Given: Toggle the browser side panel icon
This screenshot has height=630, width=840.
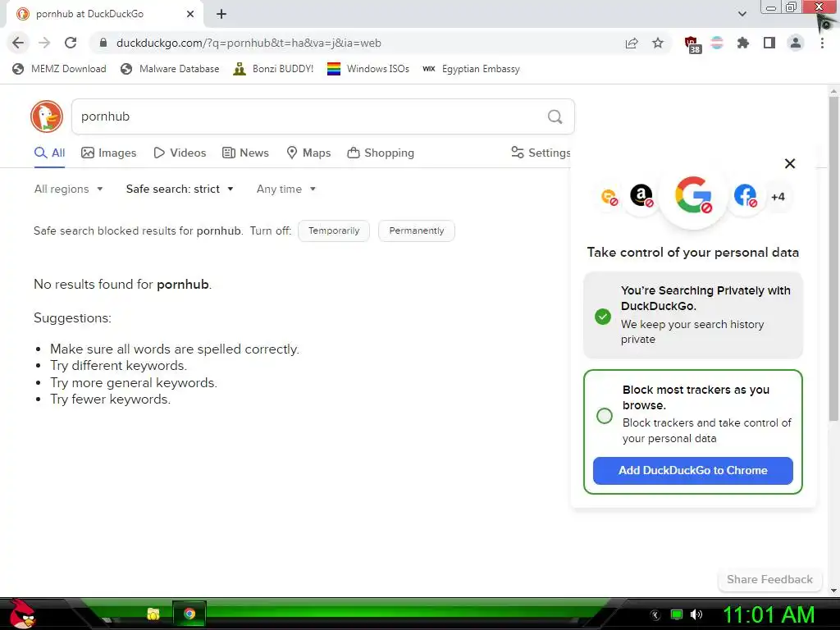Looking at the screenshot, I should tap(769, 43).
